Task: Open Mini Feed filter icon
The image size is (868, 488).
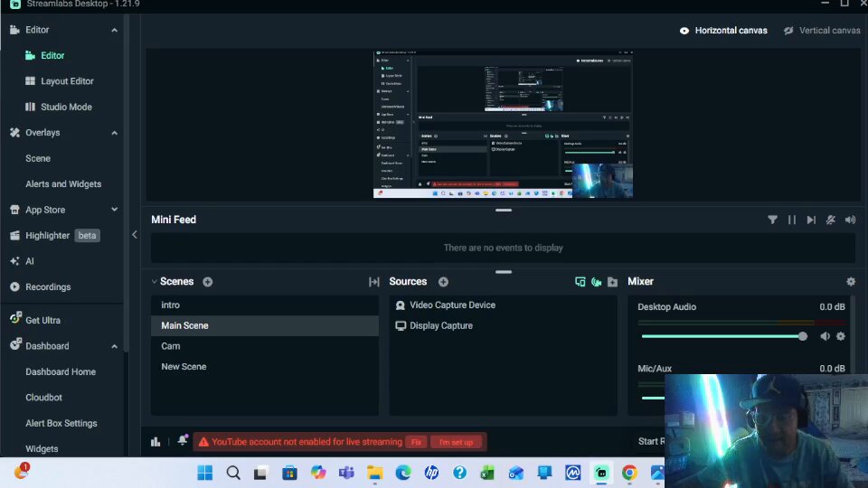Action: (x=772, y=220)
